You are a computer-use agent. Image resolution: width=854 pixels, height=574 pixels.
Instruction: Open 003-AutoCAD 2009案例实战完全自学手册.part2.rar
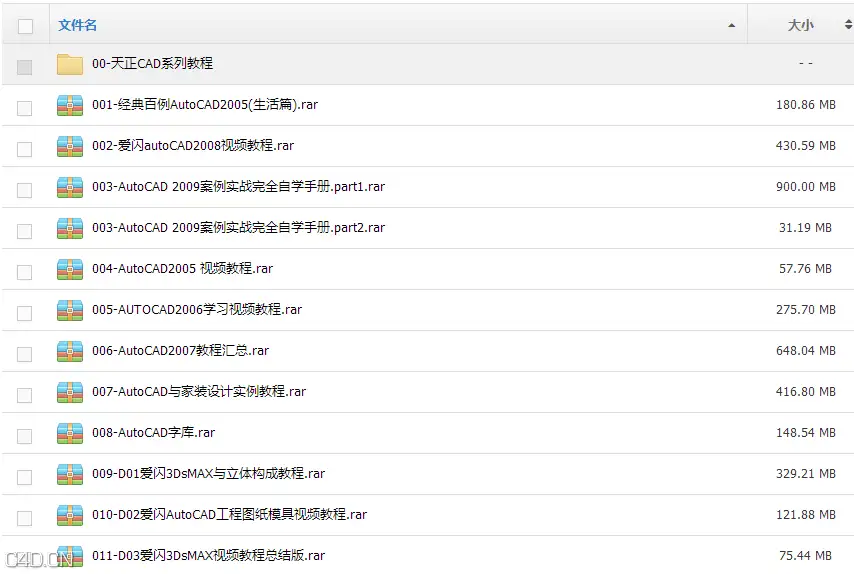pos(239,227)
